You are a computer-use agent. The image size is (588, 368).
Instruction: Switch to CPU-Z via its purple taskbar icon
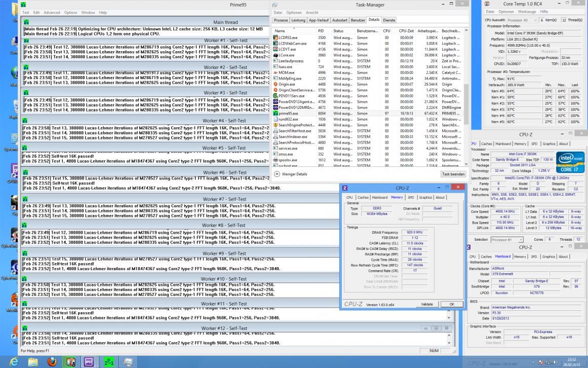click(89, 361)
